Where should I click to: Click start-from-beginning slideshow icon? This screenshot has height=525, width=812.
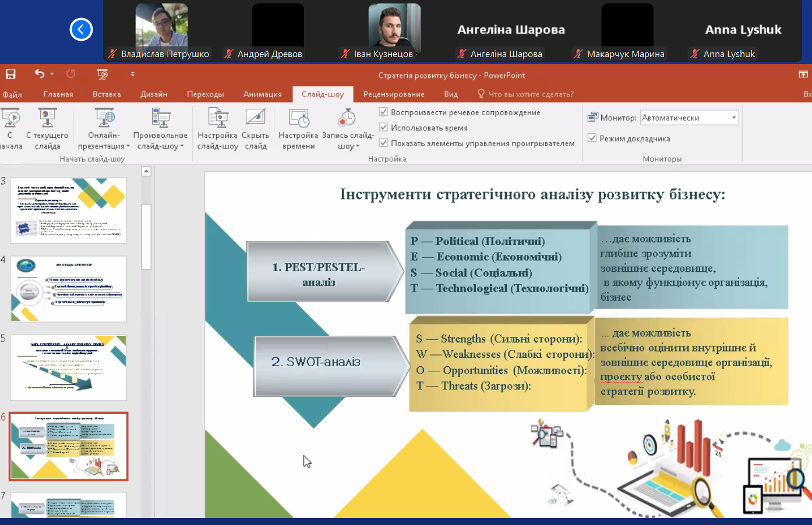point(10,118)
